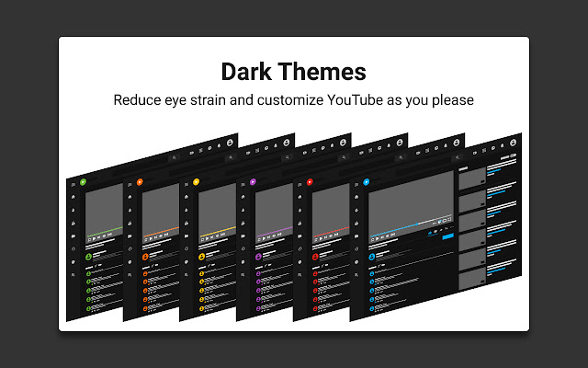Open the first recommended video thumbnail
The height and width of the screenshot is (368, 588).
[472, 178]
